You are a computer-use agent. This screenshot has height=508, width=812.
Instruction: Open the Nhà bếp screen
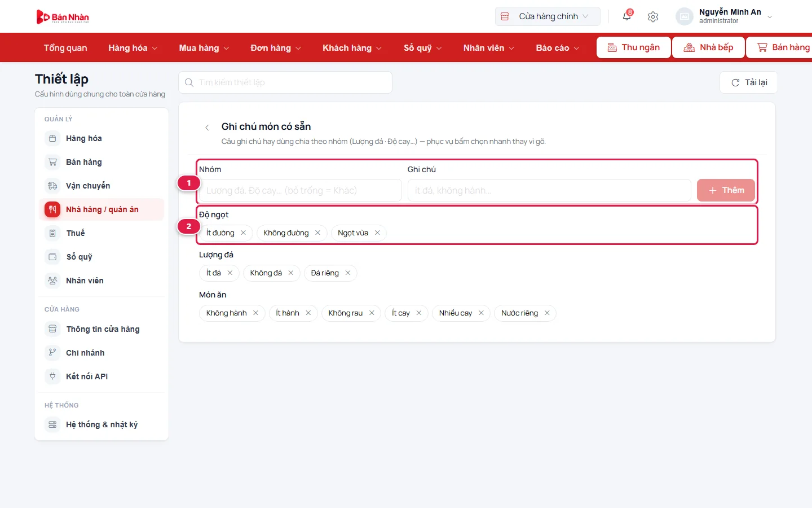708,47
